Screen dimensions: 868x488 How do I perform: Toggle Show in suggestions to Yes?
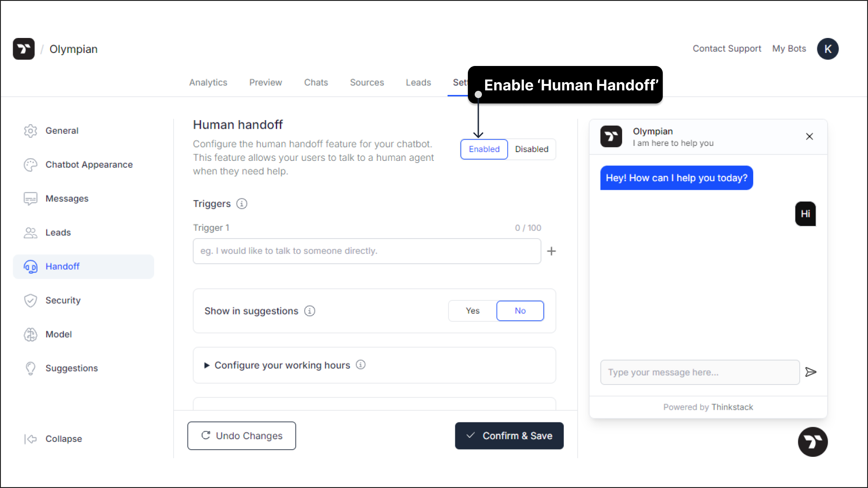click(x=473, y=310)
